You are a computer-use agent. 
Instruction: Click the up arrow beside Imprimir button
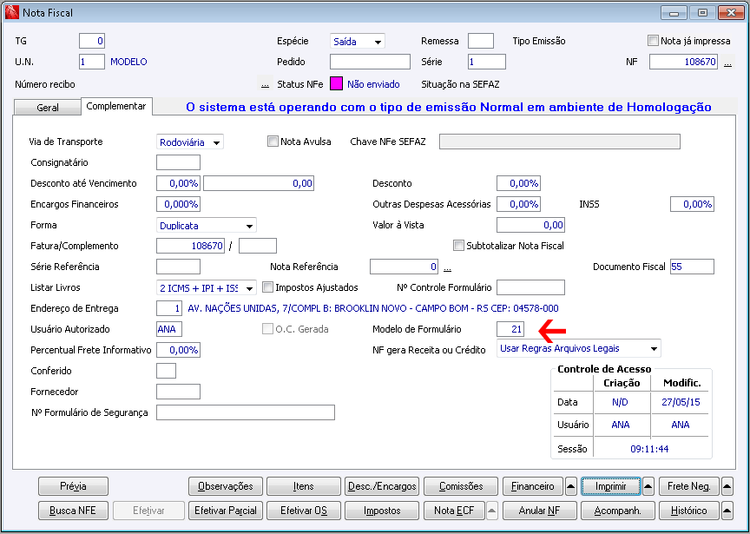tap(648, 487)
